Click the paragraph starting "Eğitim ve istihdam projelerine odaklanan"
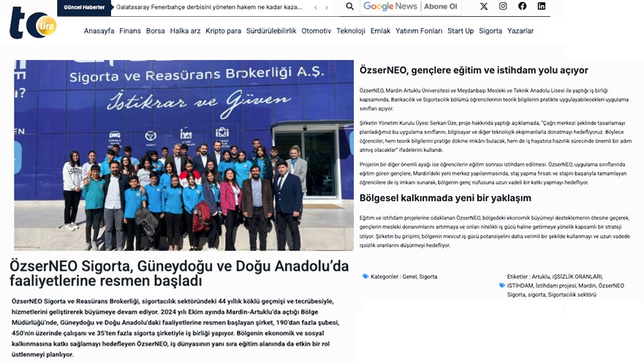Viewport: 644px width, 363px height. [x=494, y=231]
